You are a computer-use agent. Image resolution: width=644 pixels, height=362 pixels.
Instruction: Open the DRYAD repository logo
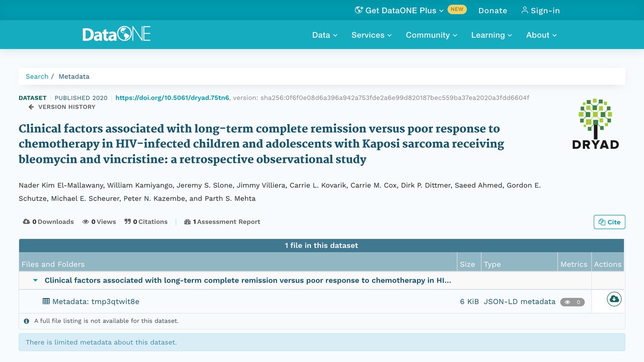pos(595,124)
